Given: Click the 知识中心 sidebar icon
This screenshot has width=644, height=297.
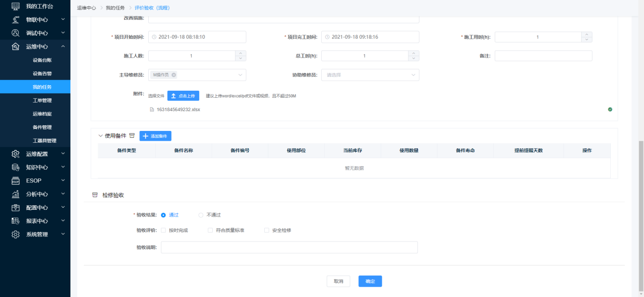Looking at the screenshot, I should coord(15,167).
